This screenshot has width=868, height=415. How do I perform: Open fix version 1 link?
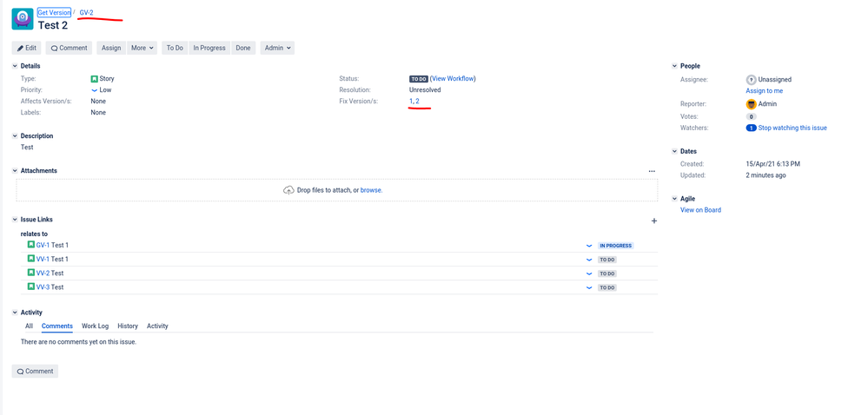click(411, 101)
